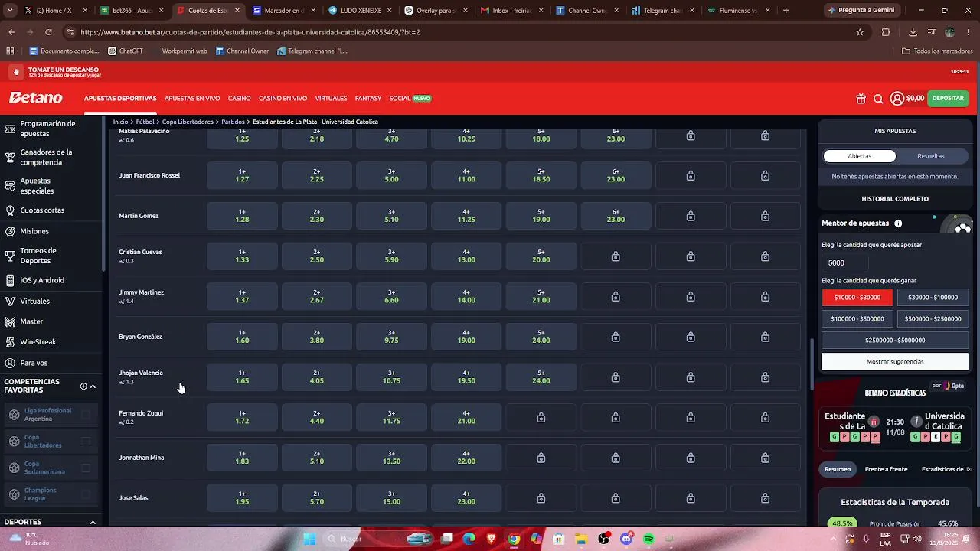Screen dimensions: 980x551
Task: Open Brave browser from the taskbar
Action: 491,539
